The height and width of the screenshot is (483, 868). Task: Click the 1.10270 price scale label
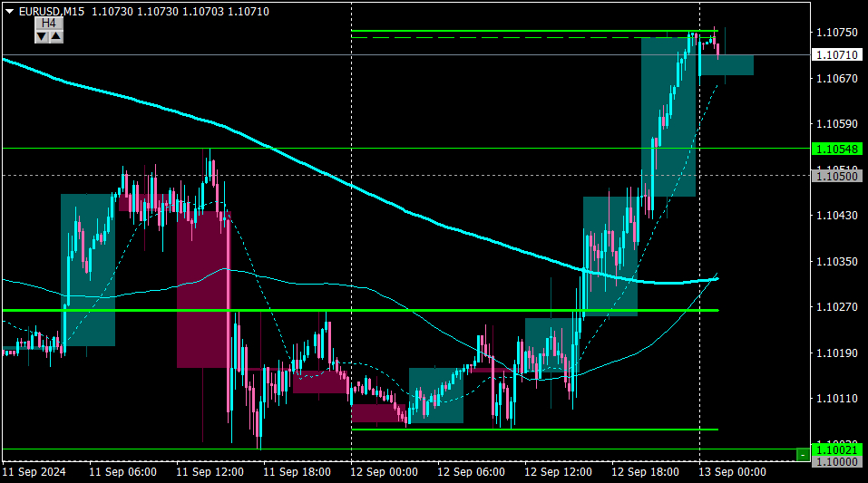[837, 306]
